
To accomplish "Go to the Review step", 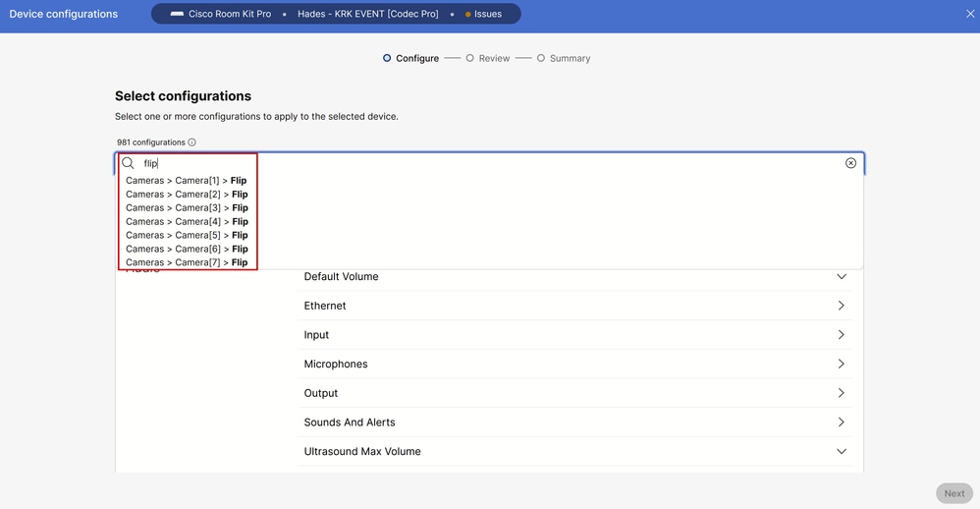I will click(487, 58).
